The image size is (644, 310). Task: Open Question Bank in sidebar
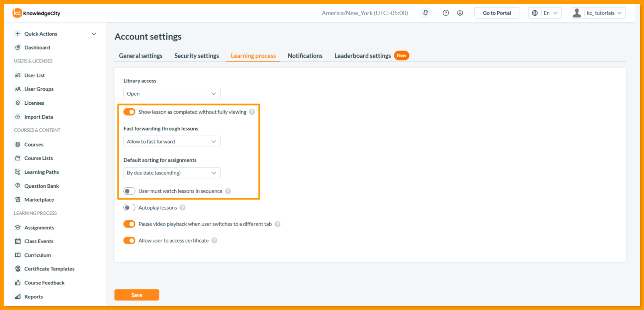[x=42, y=186]
